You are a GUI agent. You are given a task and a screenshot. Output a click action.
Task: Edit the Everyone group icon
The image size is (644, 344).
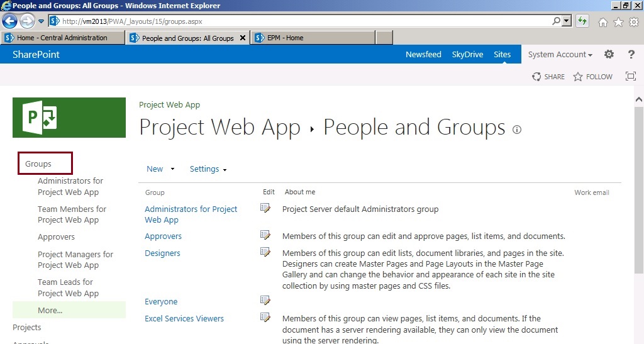[265, 301]
